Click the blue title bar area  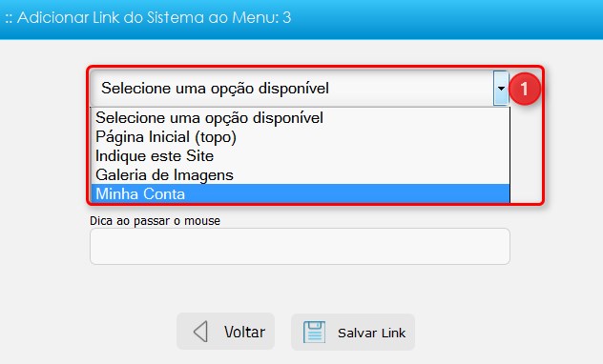point(301,19)
